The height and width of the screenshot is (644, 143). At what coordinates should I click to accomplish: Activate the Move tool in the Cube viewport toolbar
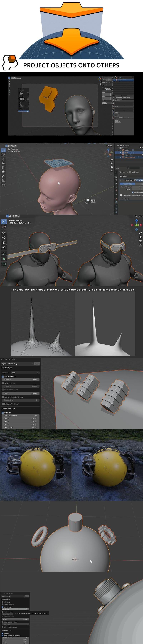pyautogui.click(x=4, y=232)
